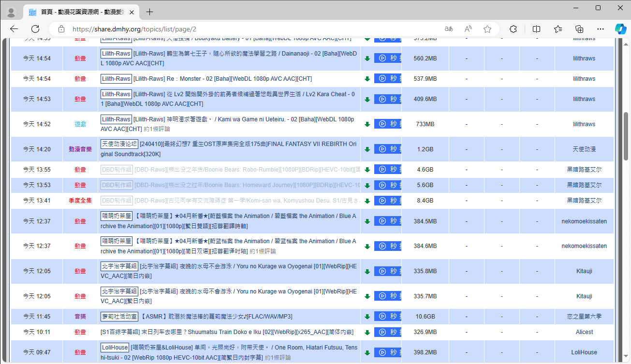Open uploader 恋之星第六季 profile

point(584,317)
